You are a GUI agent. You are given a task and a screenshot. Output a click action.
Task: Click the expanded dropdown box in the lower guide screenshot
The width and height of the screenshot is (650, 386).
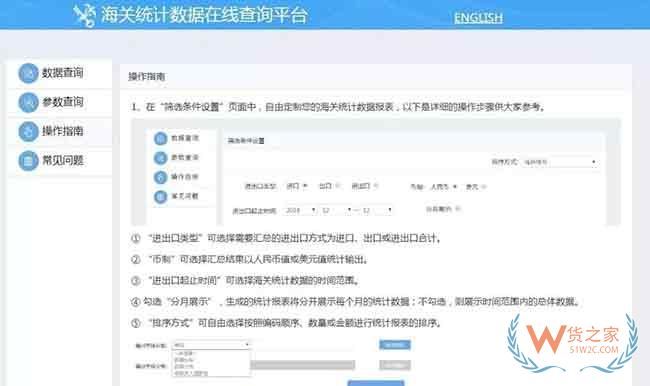(x=211, y=358)
